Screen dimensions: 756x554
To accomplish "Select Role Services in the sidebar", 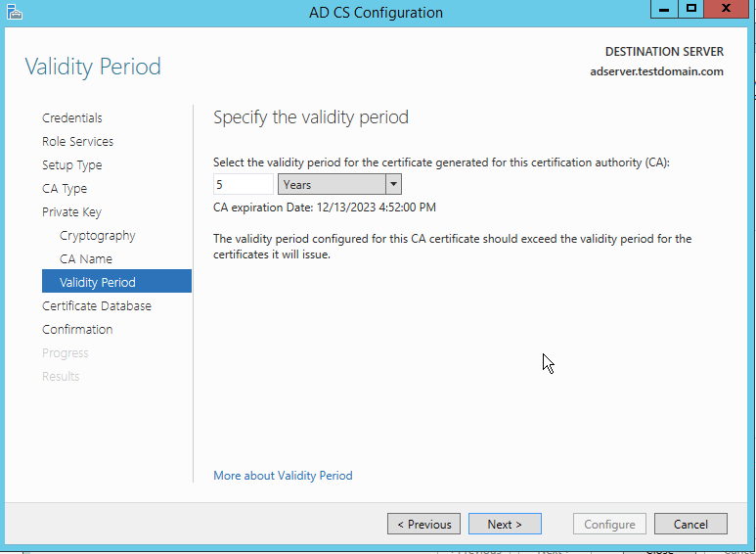I will (77, 142).
